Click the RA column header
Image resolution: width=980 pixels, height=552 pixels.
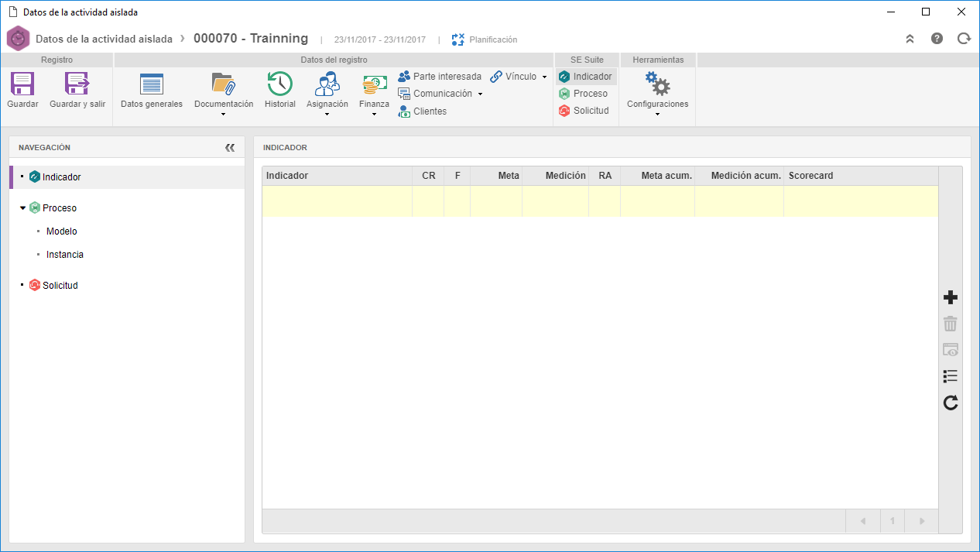(x=605, y=176)
